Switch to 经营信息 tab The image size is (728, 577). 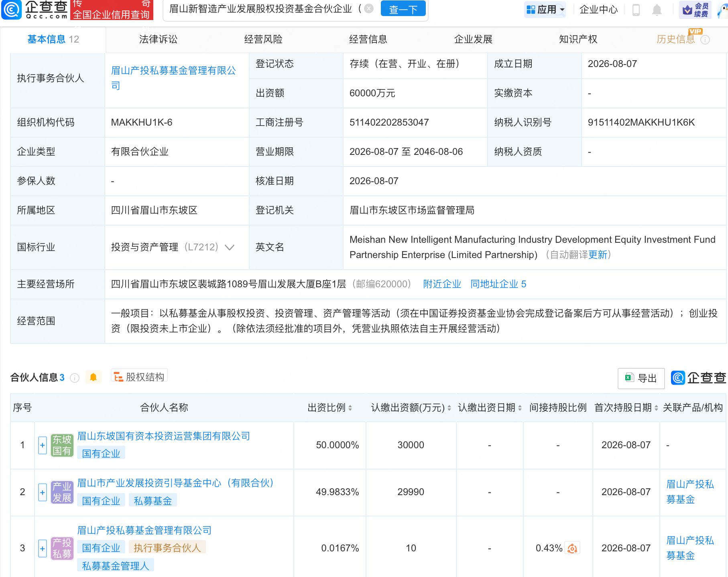[x=368, y=39]
